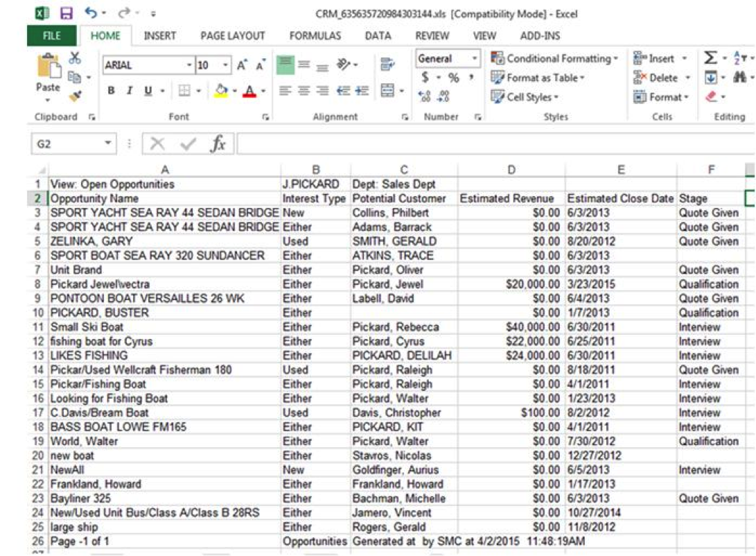
Task: Click Increase Decimal icon
Action: (x=424, y=96)
